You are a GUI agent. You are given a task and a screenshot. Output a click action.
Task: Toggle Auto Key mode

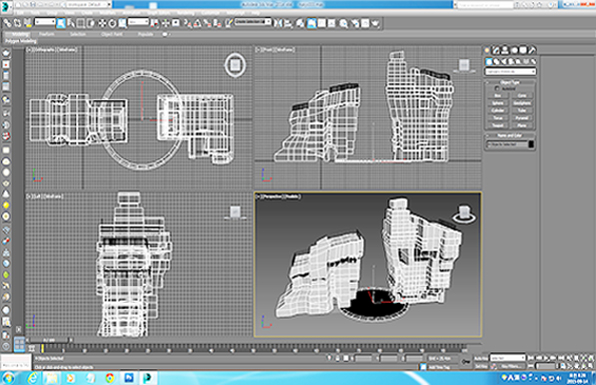pyautogui.click(x=480, y=358)
